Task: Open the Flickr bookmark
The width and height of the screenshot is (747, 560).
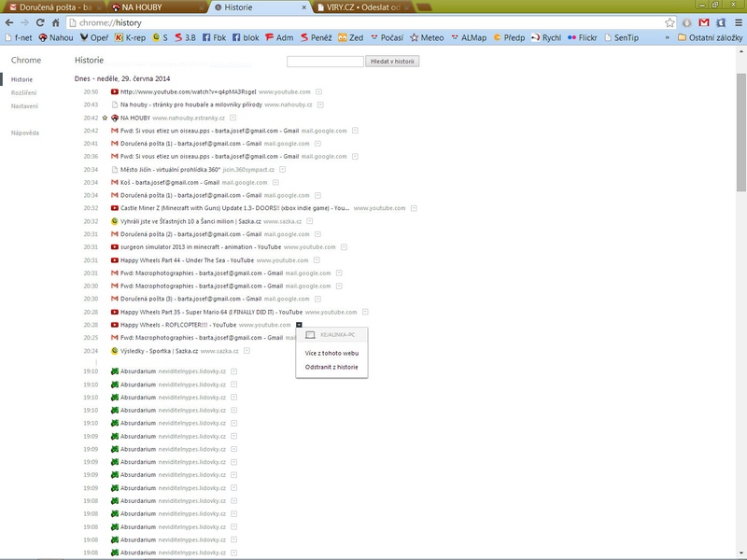Action: click(x=581, y=37)
